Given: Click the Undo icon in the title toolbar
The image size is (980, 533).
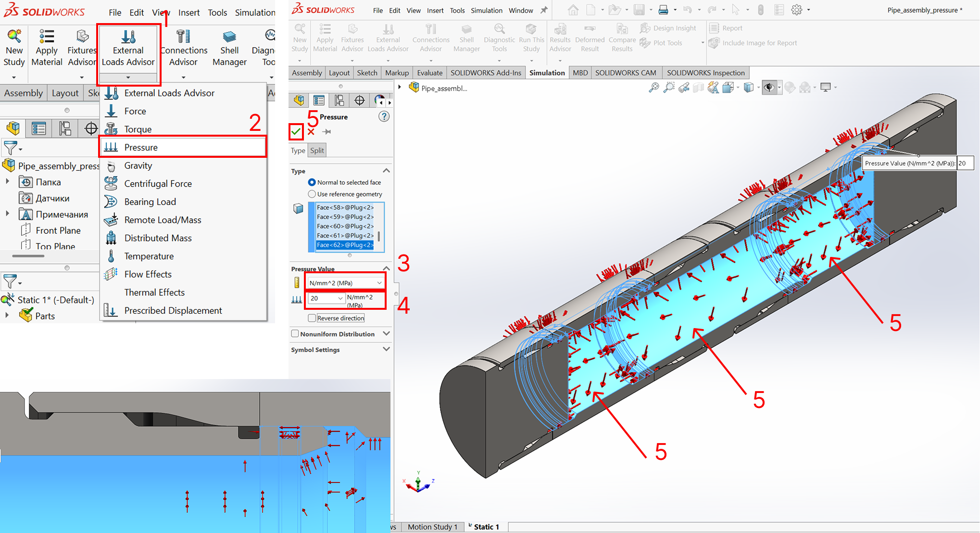Looking at the screenshot, I should pyautogui.click(x=687, y=10).
